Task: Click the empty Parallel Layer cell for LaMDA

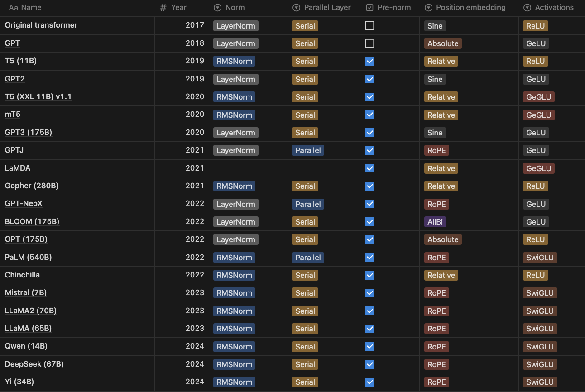Action: click(324, 168)
